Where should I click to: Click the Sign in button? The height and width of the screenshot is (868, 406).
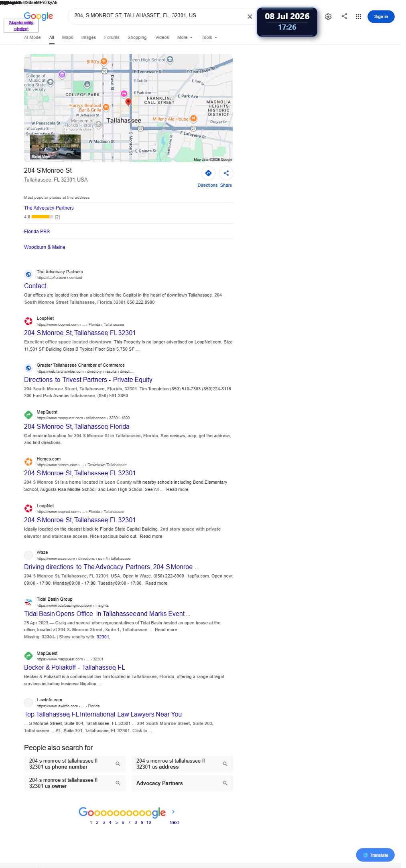381,16
